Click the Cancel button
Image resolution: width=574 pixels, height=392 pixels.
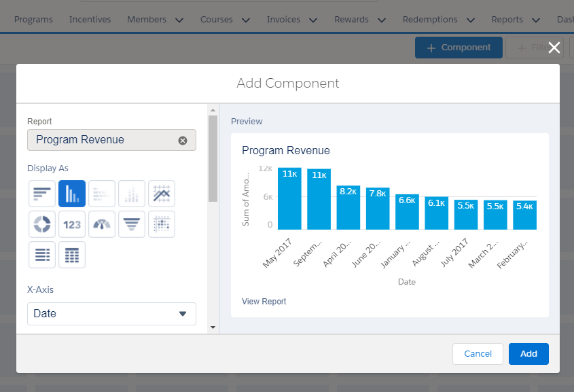478,353
